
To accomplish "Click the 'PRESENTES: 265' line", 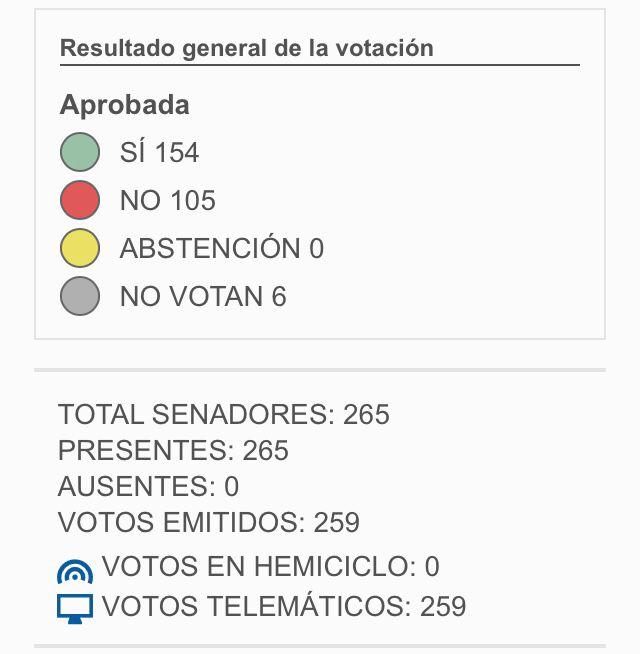I will (x=173, y=450).
